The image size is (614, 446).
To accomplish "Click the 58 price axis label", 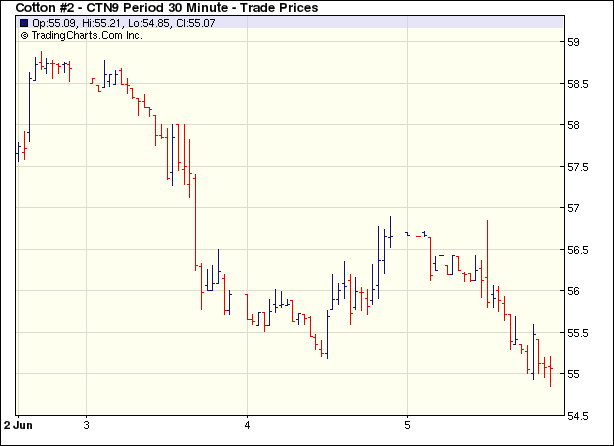I will [574, 125].
